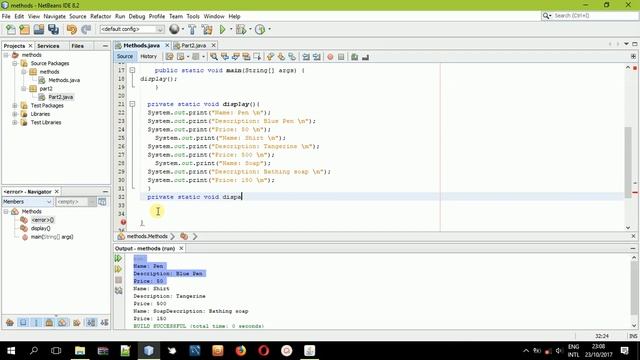
Task: Click the Profile Project clock icon
Action: click(x=260, y=29)
